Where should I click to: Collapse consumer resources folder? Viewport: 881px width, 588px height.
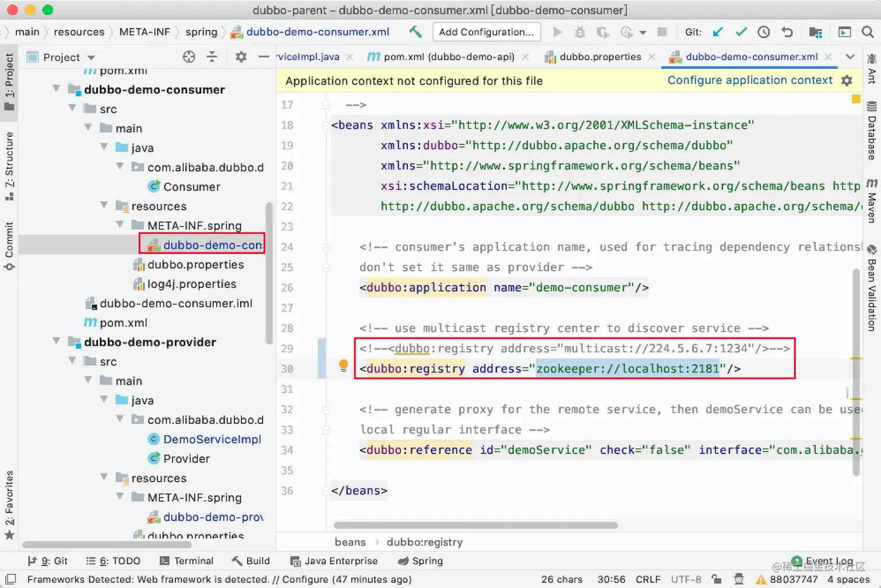pyautogui.click(x=104, y=206)
